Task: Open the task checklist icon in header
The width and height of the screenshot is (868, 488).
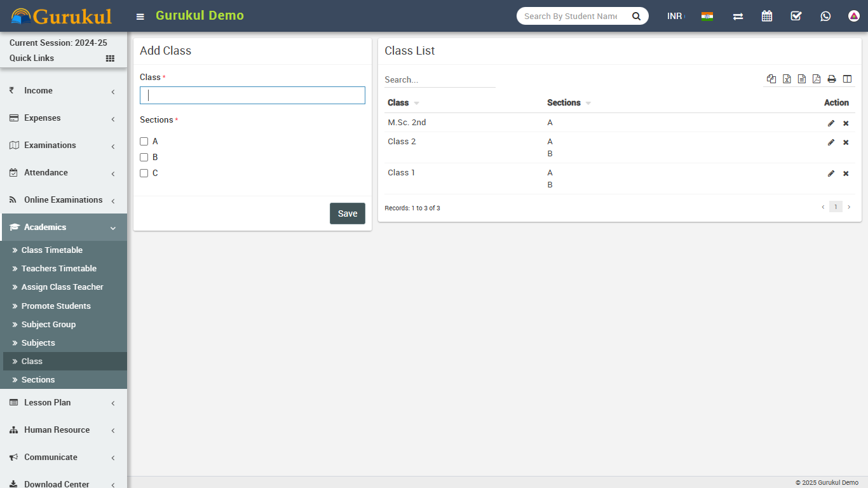Action: point(796,16)
